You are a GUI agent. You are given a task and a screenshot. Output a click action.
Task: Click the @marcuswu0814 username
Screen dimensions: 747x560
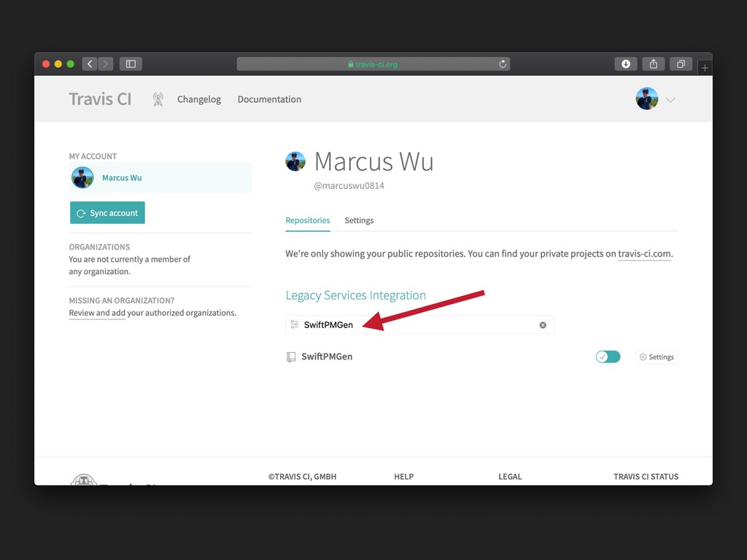pos(349,186)
